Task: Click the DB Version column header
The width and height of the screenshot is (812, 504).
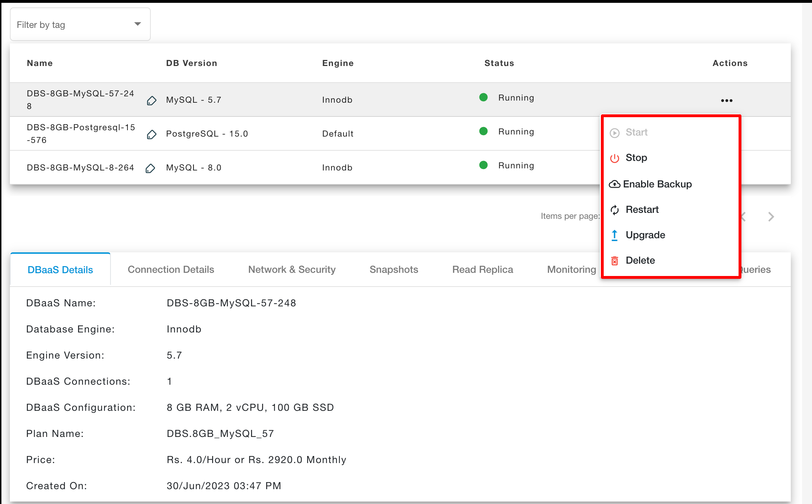Action: 192,63
